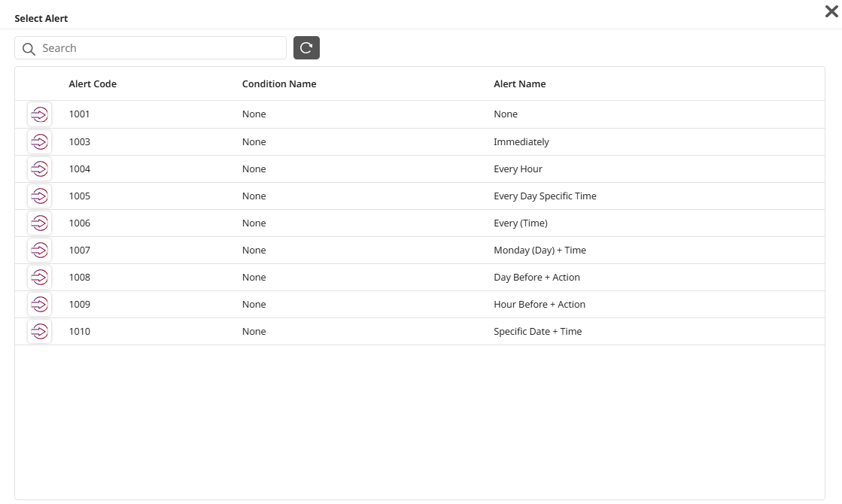Click the Alert Name column header
The image size is (842, 504).
click(x=520, y=84)
